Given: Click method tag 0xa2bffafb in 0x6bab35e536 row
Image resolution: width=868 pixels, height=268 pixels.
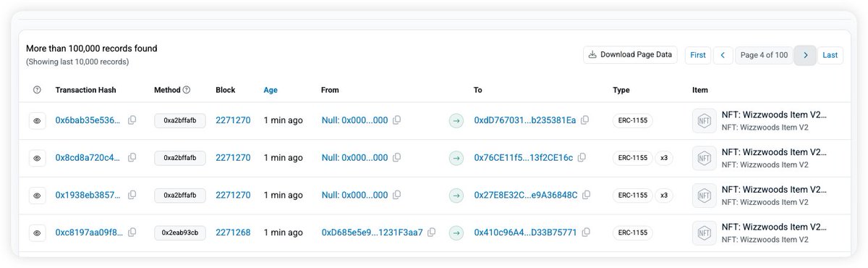Looking at the screenshot, I should pos(180,120).
